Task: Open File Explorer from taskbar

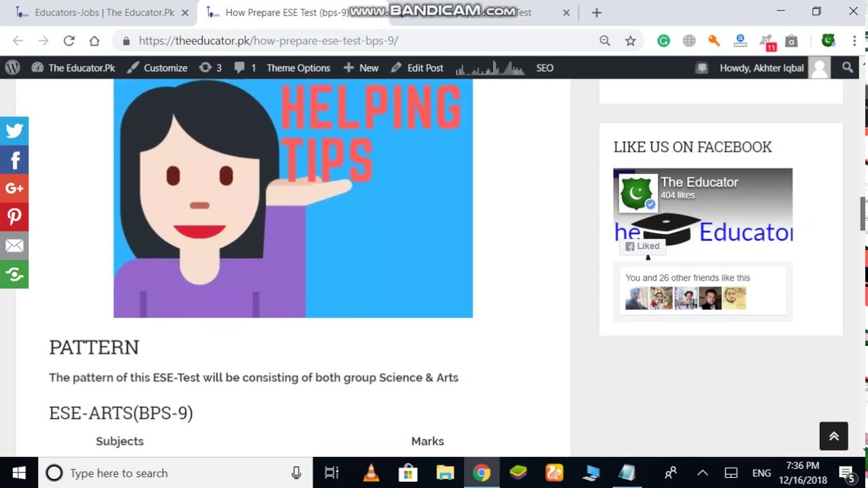Action: pyautogui.click(x=445, y=473)
